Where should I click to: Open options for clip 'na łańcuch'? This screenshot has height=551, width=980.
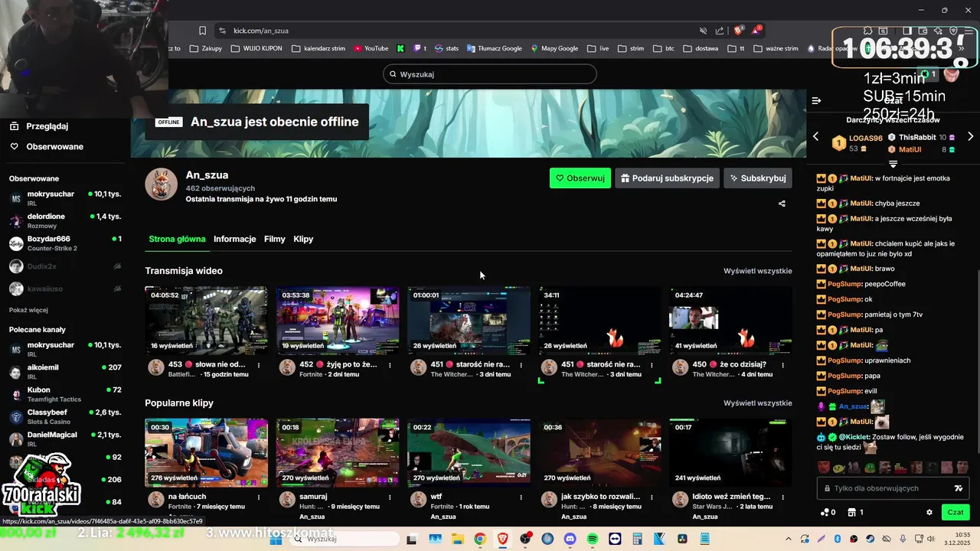[259, 497]
